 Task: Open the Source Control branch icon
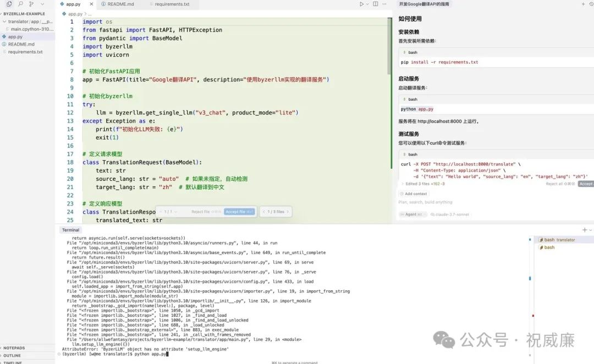pos(31,4)
